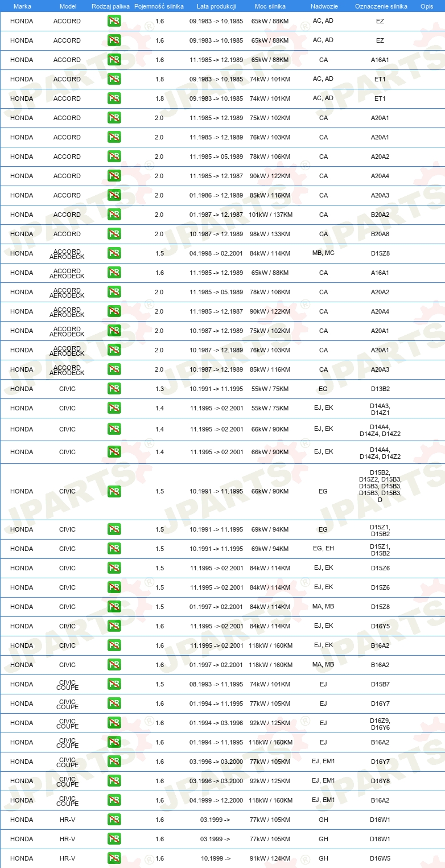Click the petrol icon in the Accord B20A8 row
Screen dimensions: 445x868
click(x=114, y=234)
